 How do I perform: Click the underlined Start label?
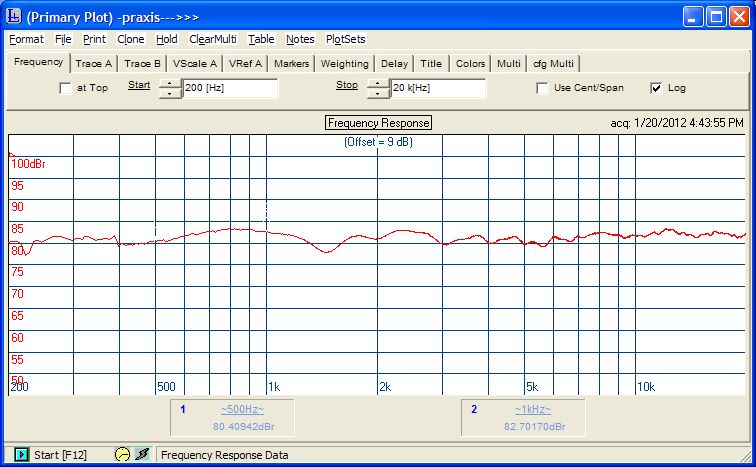pos(139,85)
